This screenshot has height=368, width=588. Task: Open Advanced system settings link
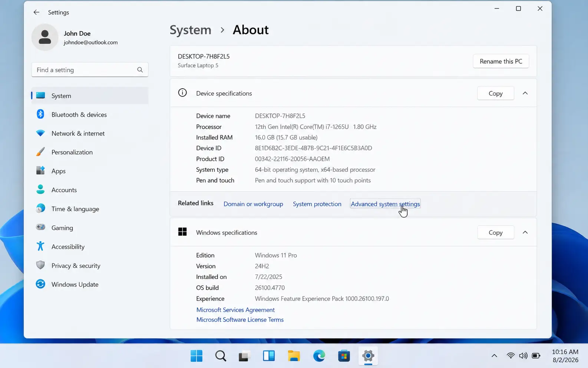click(x=385, y=204)
